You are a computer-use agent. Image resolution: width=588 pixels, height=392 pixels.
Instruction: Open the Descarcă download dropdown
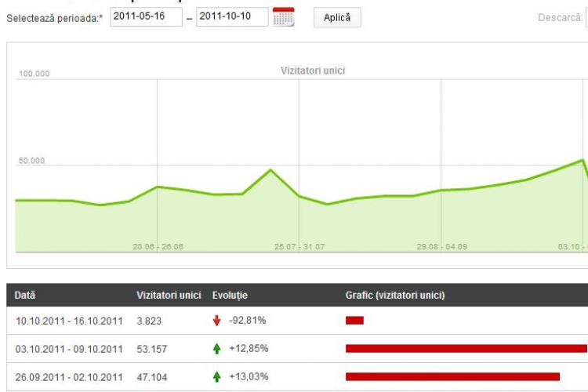click(585, 17)
